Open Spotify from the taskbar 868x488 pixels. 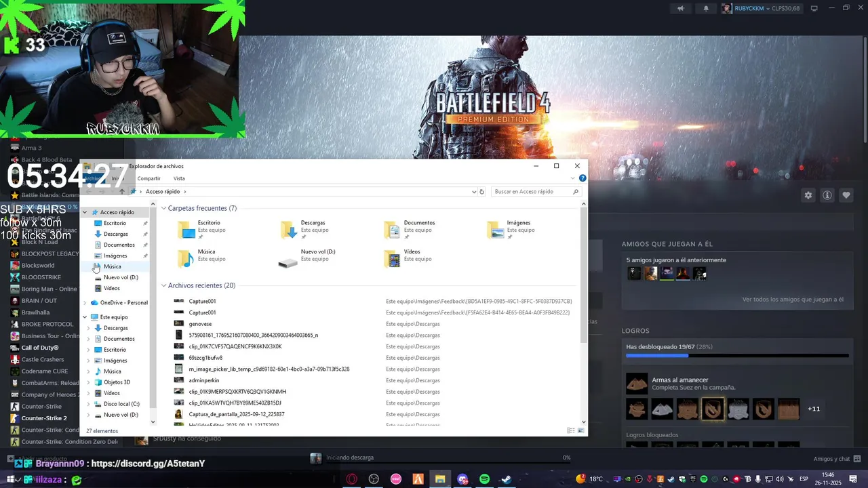pos(484,479)
